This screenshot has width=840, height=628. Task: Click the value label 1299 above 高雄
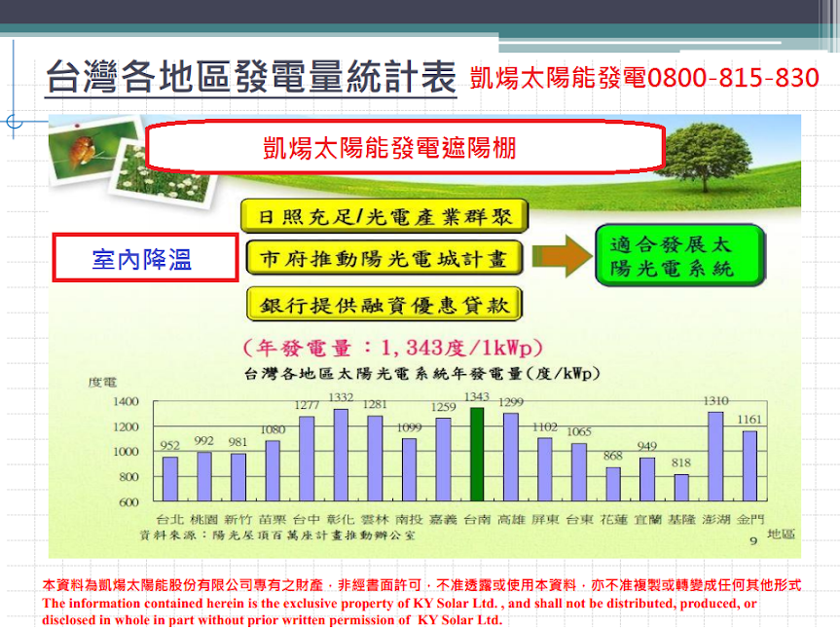pos(511,402)
